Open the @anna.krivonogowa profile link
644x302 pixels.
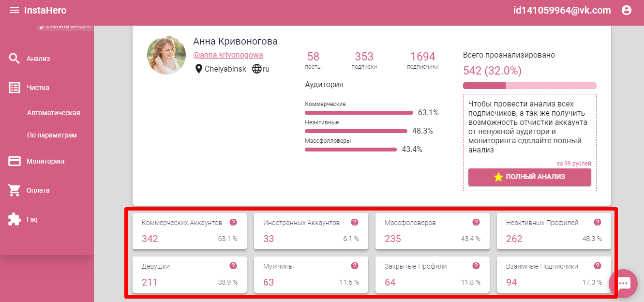click(x=228, y=55)
